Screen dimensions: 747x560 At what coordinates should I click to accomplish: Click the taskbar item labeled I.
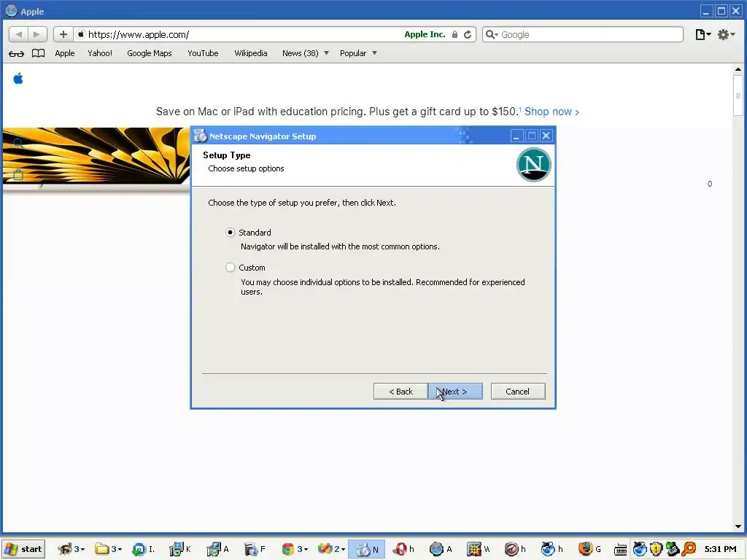[143, 549]
